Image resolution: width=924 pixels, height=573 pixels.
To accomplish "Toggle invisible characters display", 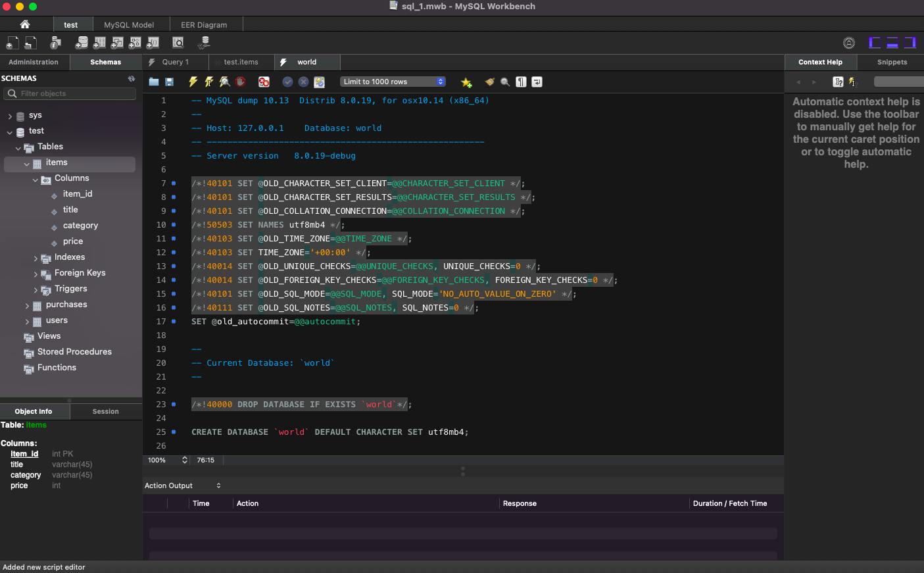I will tap(521, 82).
